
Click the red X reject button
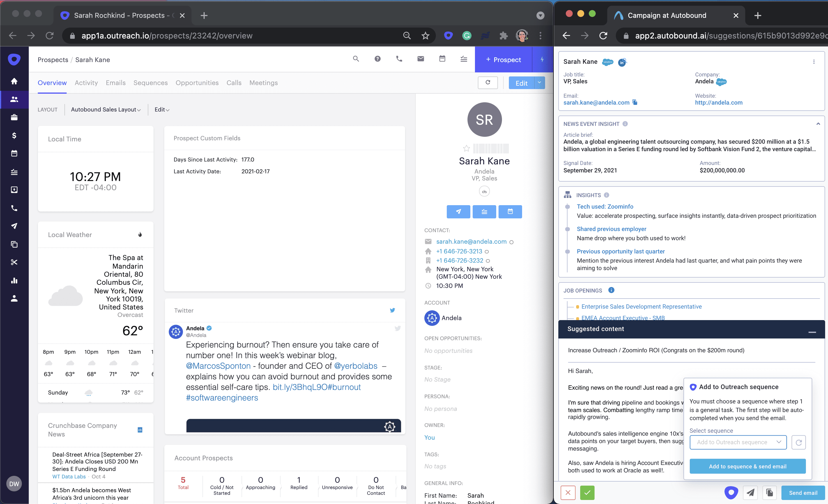(x=568, y=493)
